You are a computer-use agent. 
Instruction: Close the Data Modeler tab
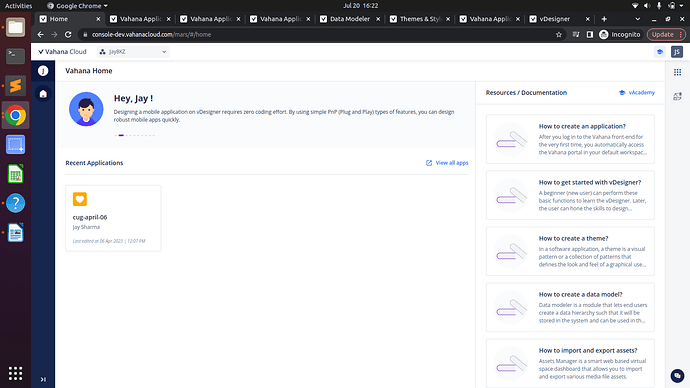378,19
